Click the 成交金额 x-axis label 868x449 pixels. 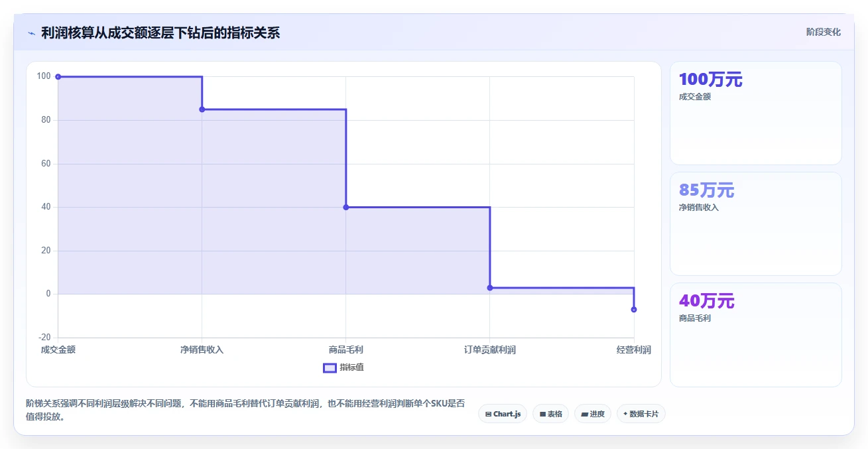58,350
